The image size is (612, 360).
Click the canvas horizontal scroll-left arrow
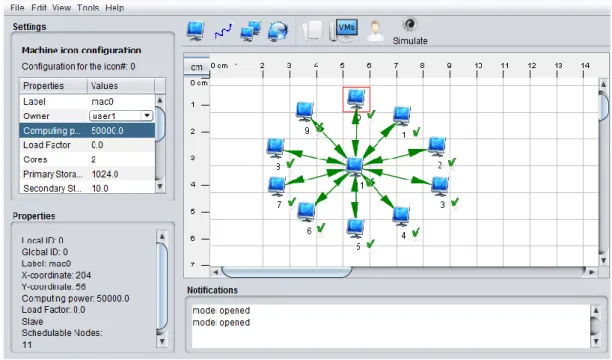[215, 272]
